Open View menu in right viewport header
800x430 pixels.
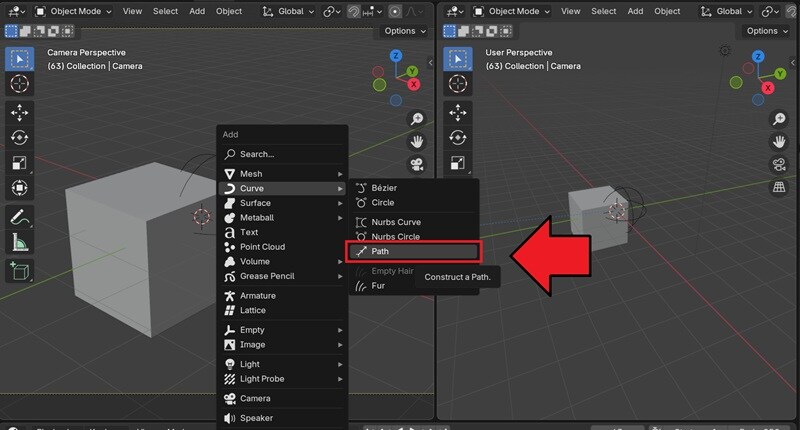coord(570,11)
